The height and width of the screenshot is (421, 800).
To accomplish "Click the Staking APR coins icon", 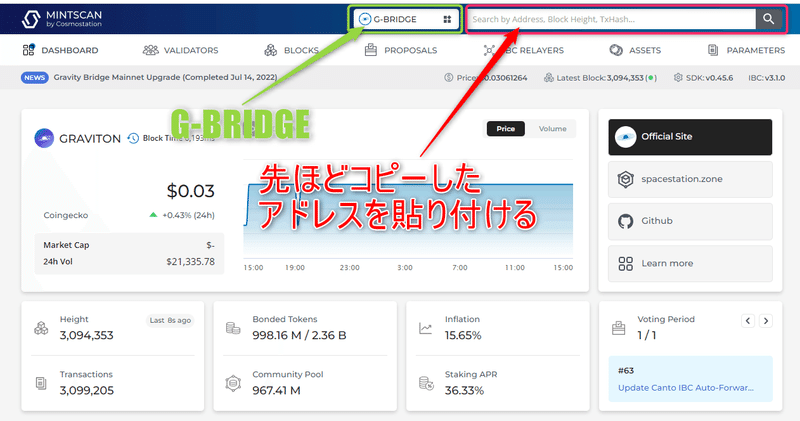I will pyautogui.click(x=426, y=383).
